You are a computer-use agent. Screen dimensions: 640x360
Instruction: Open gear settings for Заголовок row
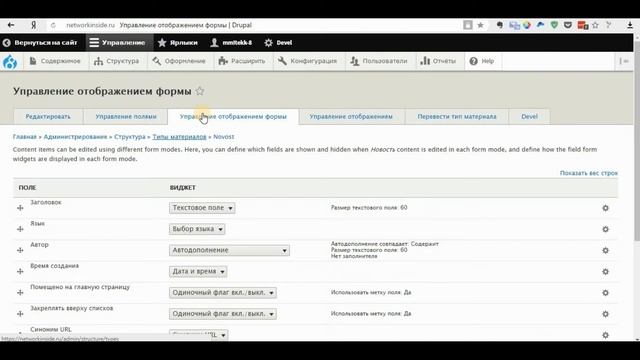(x=605, y=208)
